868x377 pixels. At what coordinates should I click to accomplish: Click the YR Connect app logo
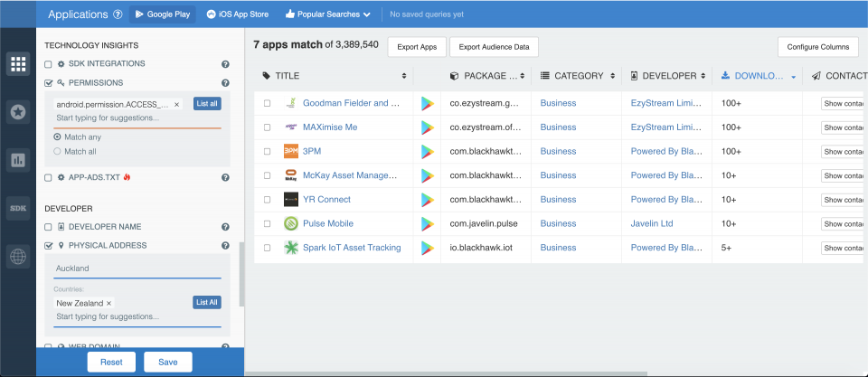290,199
